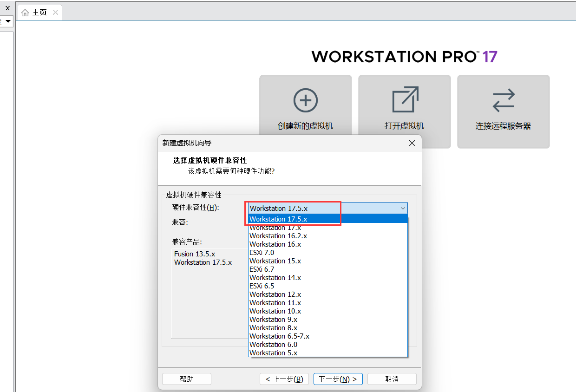Click the Connect Remote Server arrows icon
This screenshot has width=576, height=392.
point(504,100)
